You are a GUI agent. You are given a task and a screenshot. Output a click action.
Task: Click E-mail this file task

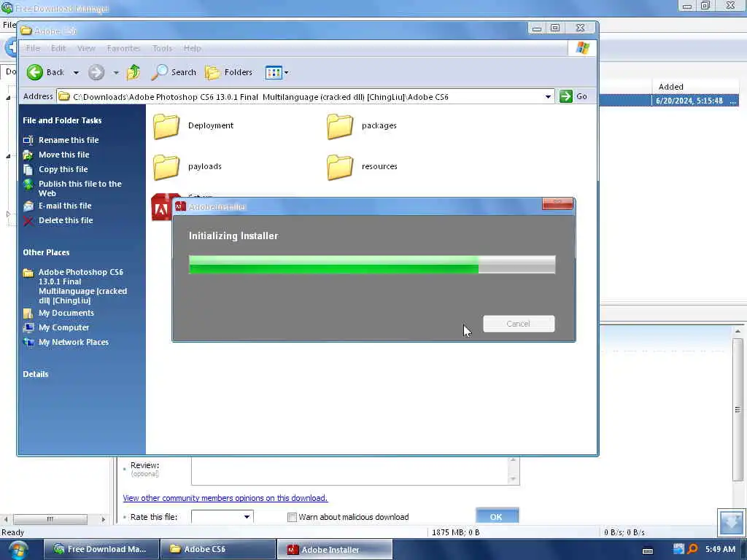pos(65,206)
